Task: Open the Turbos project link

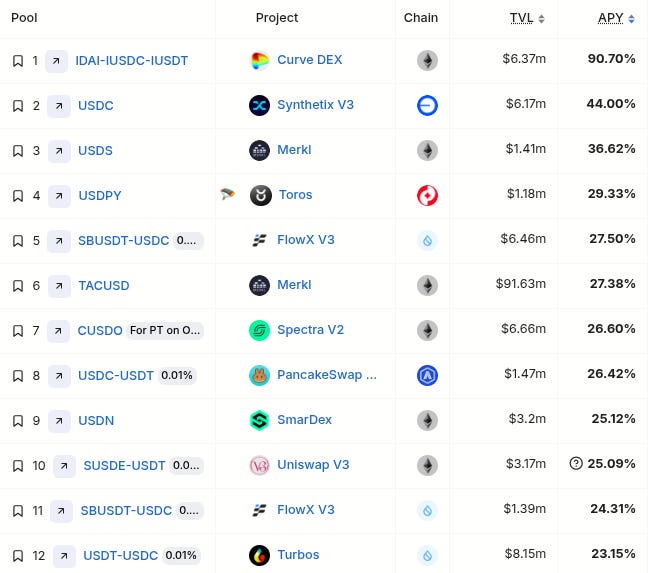Action: tap(298, 555)
